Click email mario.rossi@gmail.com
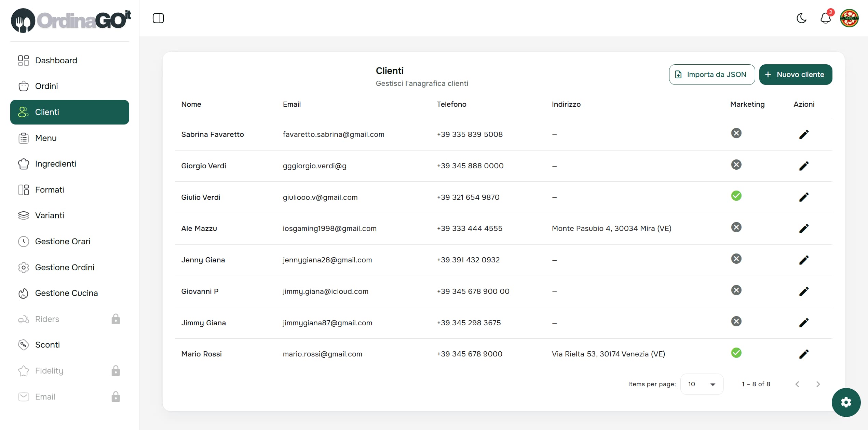This screenshot has height=430, width=868. pyautogui.click(x=322, y=354)
